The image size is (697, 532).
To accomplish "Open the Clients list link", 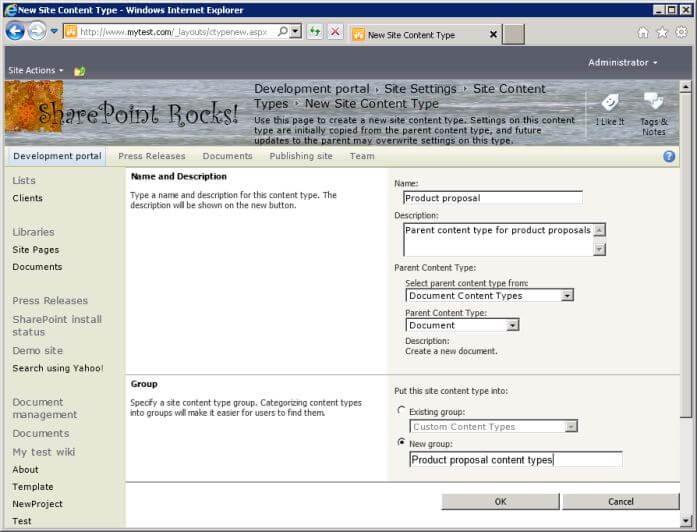I will [28, 198].
